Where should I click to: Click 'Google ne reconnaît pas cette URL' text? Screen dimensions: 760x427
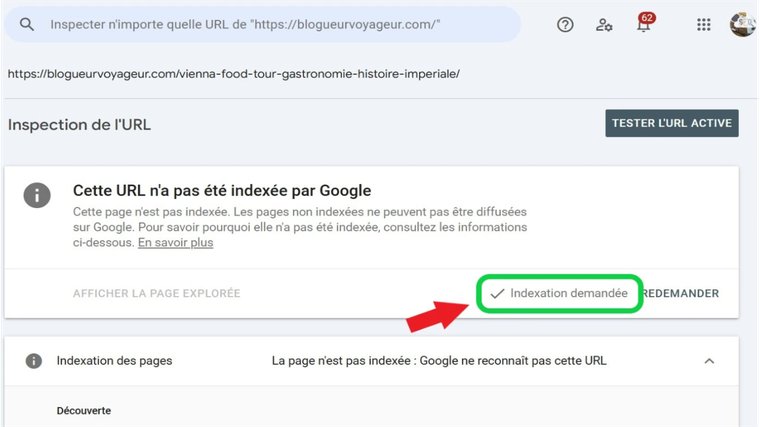coord(513,361)
